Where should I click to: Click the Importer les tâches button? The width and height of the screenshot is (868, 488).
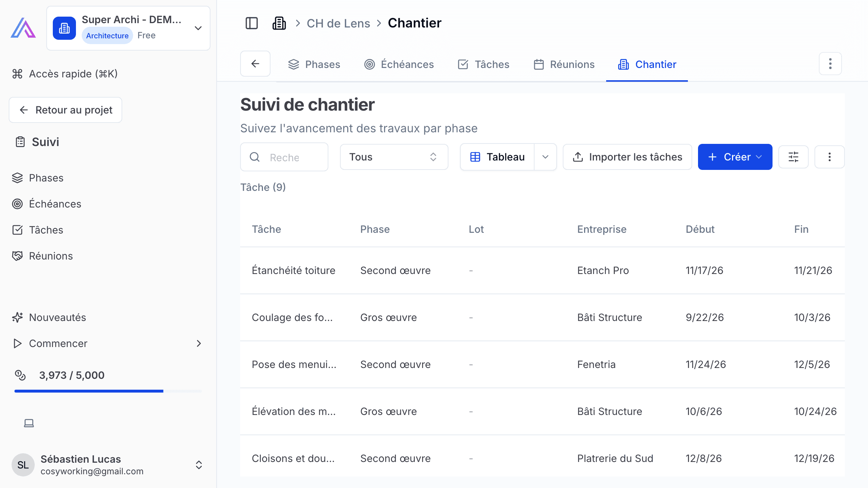[627, 157]
